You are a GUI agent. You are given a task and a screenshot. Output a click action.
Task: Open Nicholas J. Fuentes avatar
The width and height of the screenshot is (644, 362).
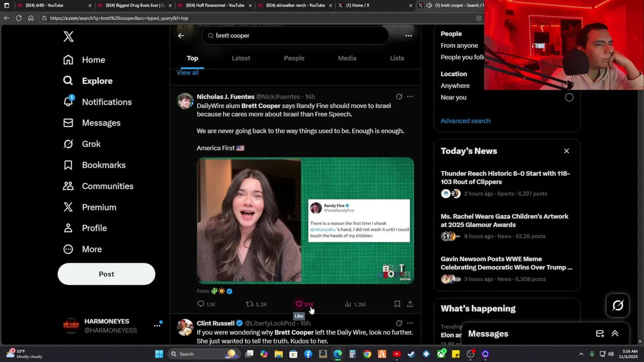point(185,101)
